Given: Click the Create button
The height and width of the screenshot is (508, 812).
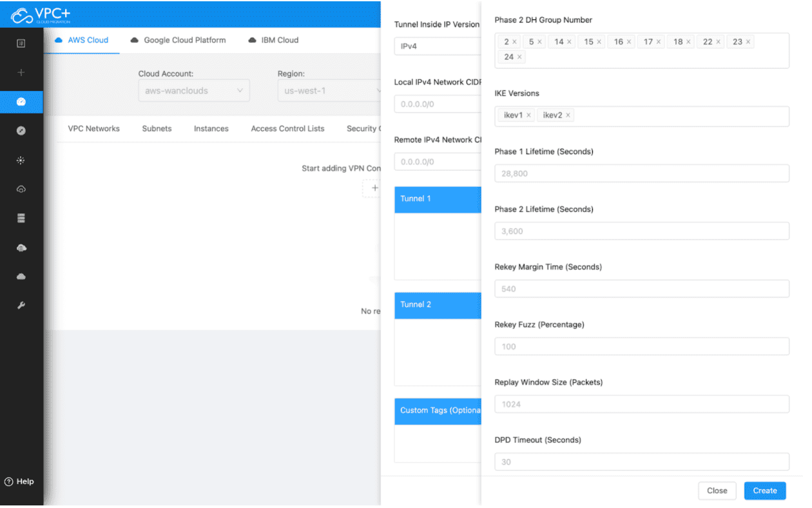Looking at the screenshot, I should (x=765, y=491).
